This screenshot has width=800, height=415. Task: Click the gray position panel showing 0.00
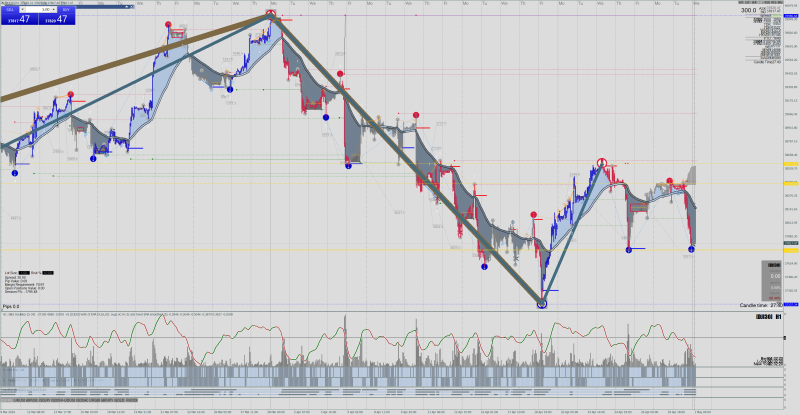click(771, 281)
